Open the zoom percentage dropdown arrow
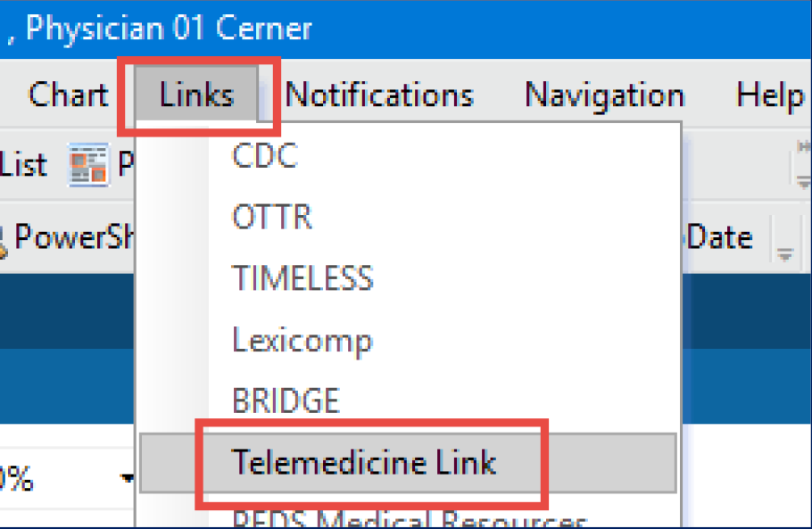Viewport: 812px width, 529px height. coord(128,480)
